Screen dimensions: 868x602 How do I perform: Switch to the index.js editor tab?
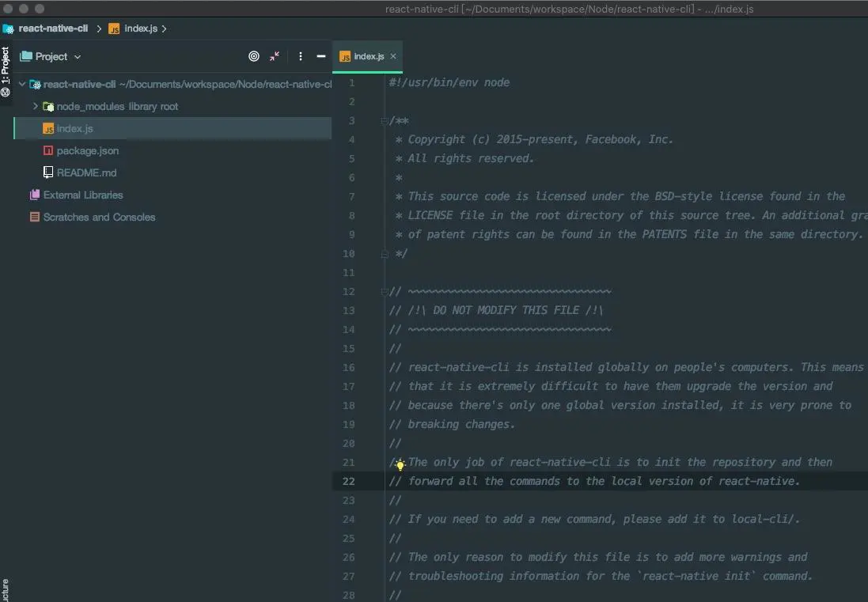(368, 56)
